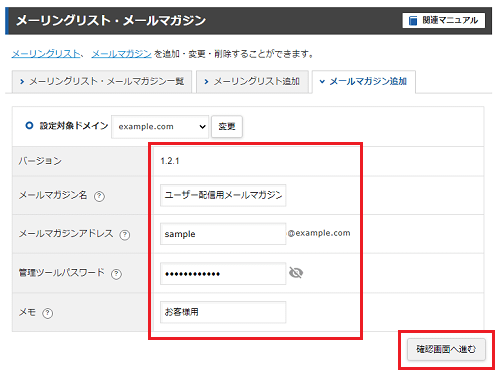Show help for メールマガジン名
This screenshot has height=379, width=500.
click(99, 196)
